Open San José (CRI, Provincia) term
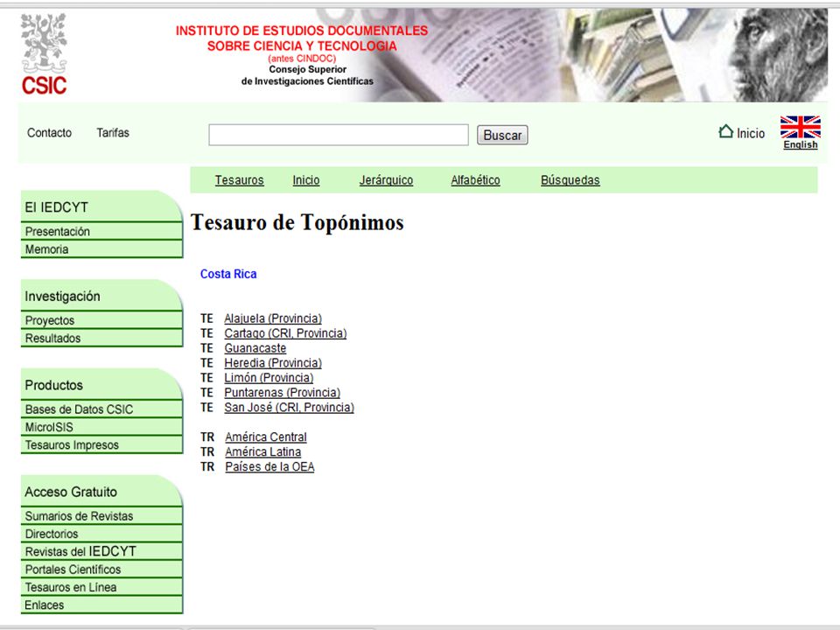 click(289, 407)
